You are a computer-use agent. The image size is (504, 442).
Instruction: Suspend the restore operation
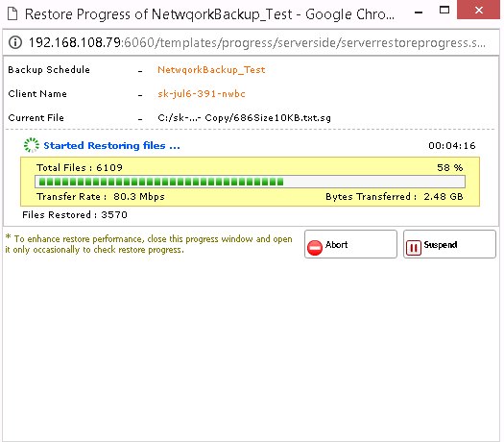(449, 244)
